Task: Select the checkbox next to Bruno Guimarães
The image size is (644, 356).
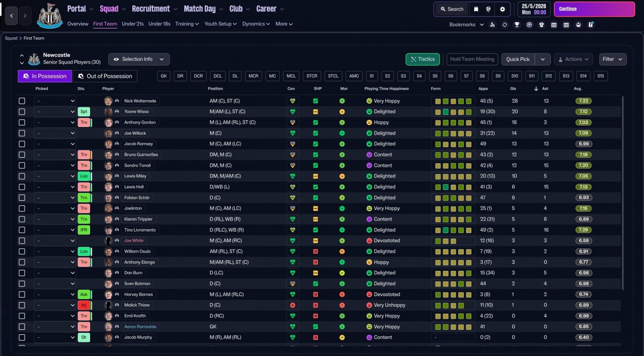Action: [22, 155]
